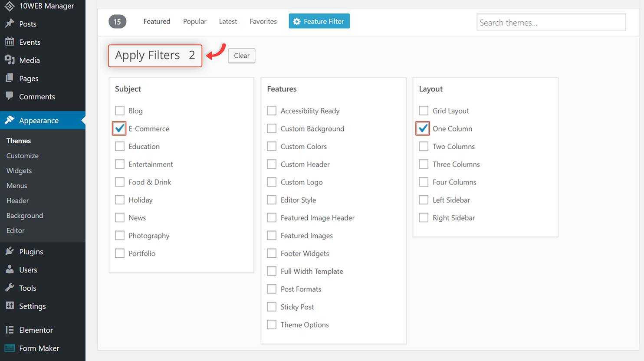Tick the Three Columns checkbox

click(424, 164)
